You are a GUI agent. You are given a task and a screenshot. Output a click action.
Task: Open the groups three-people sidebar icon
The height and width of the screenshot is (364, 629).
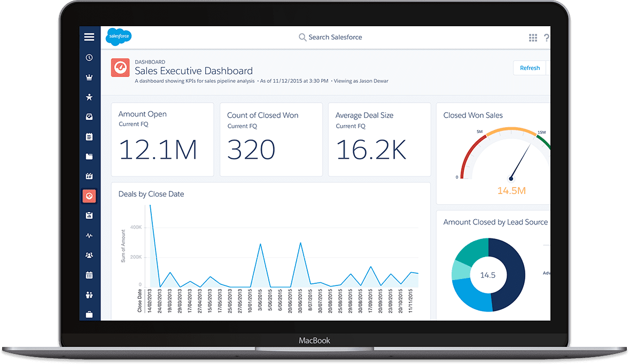click(89, 255)
